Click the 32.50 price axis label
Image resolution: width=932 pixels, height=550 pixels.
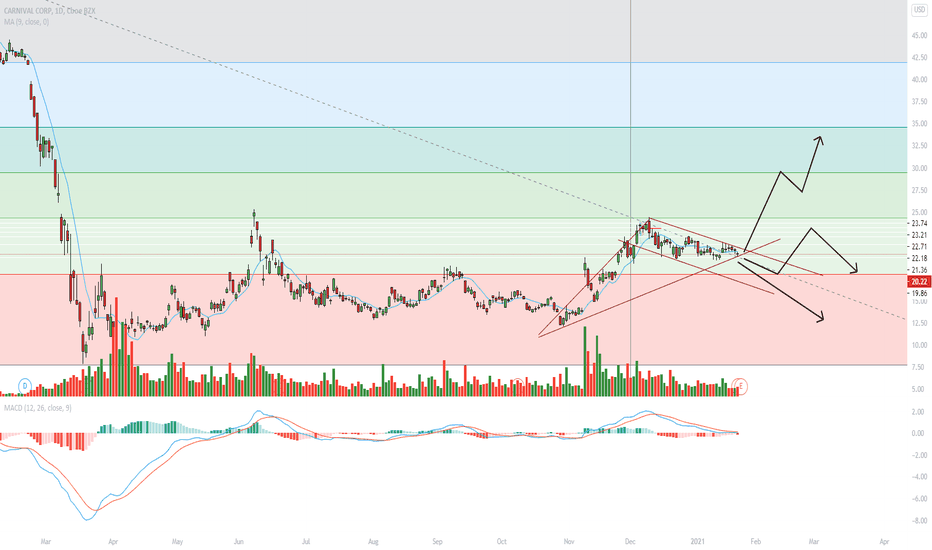pyautogui.click(x=919, y=146)
